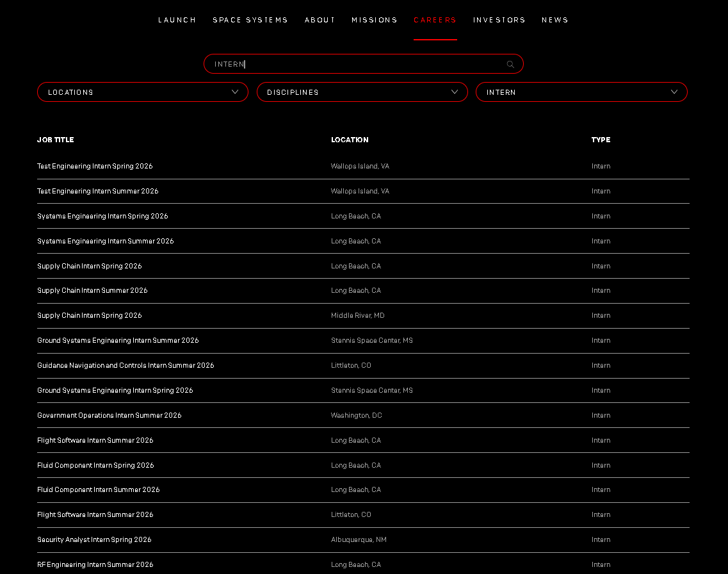Click Intern type in Government Operations row
Image resolution: width=728 pixels, height=574 pixels.
tap(601, 416)
